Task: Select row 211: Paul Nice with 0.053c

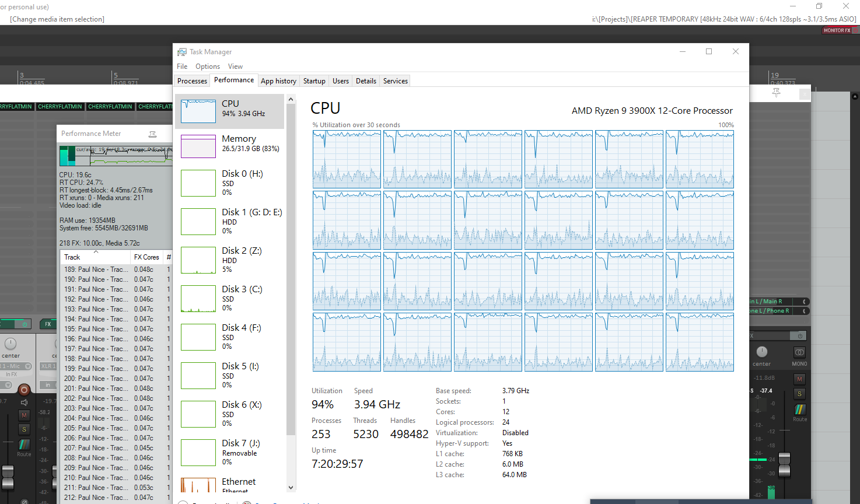Action: click(116, 488)
